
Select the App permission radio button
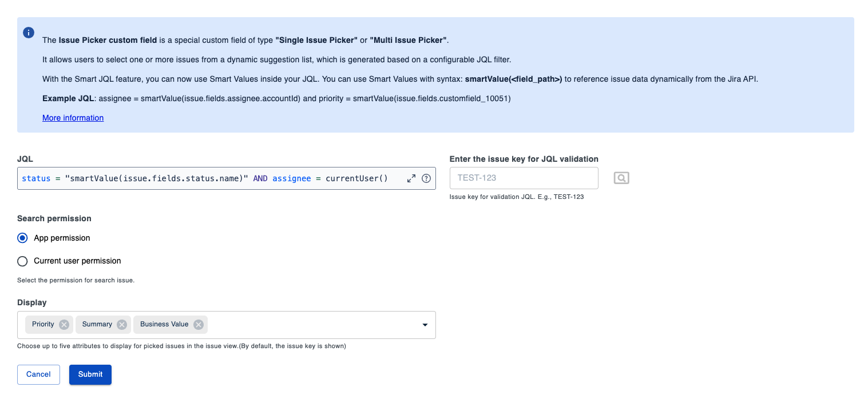tap(22, 238)
